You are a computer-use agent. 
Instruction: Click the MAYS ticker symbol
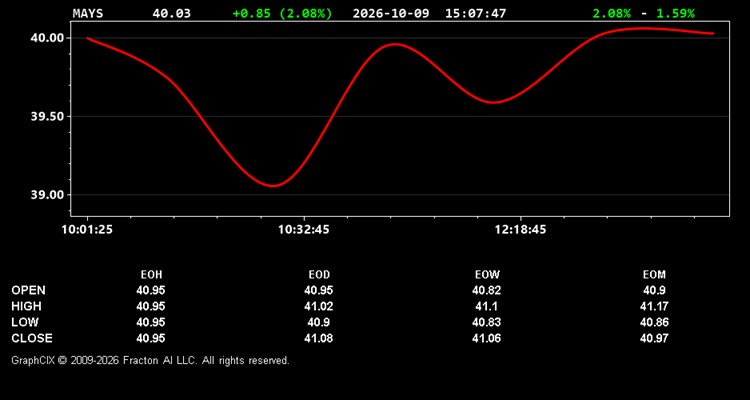pos(88,13)
